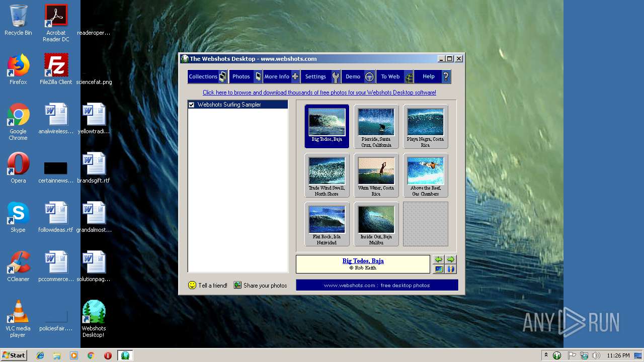Viewport: 644px width, 362px height.
Task: Uncheck the Webshots Surfing Sampler checkbox
Action: (x=191, y=105)
